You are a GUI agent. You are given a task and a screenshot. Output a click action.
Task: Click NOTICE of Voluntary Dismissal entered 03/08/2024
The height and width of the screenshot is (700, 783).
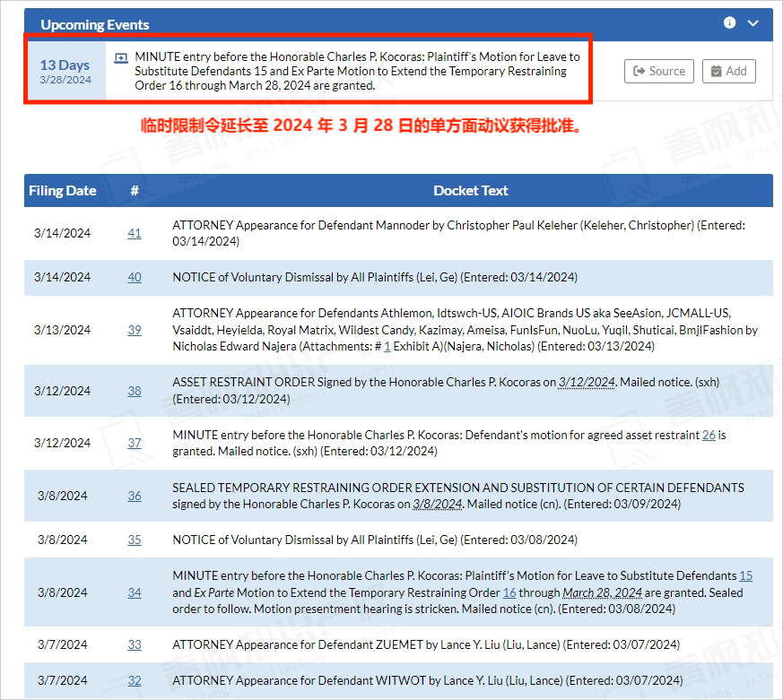375,540
